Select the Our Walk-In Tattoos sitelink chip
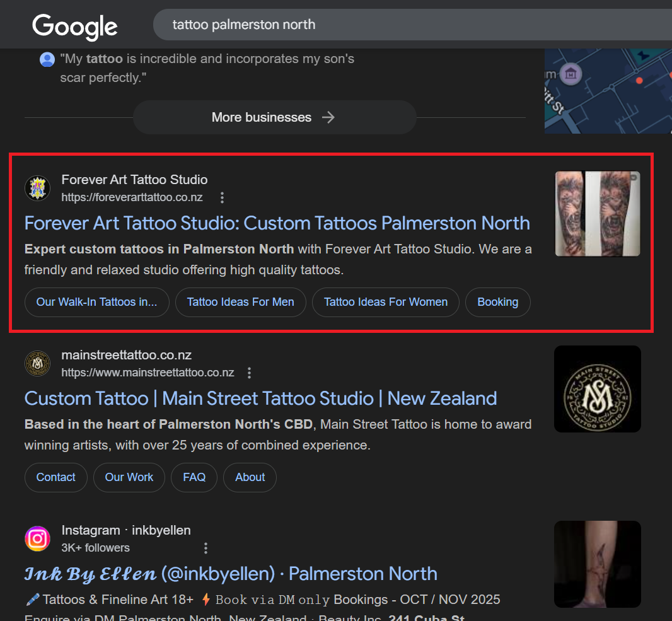672x621 pixels. 96,302
